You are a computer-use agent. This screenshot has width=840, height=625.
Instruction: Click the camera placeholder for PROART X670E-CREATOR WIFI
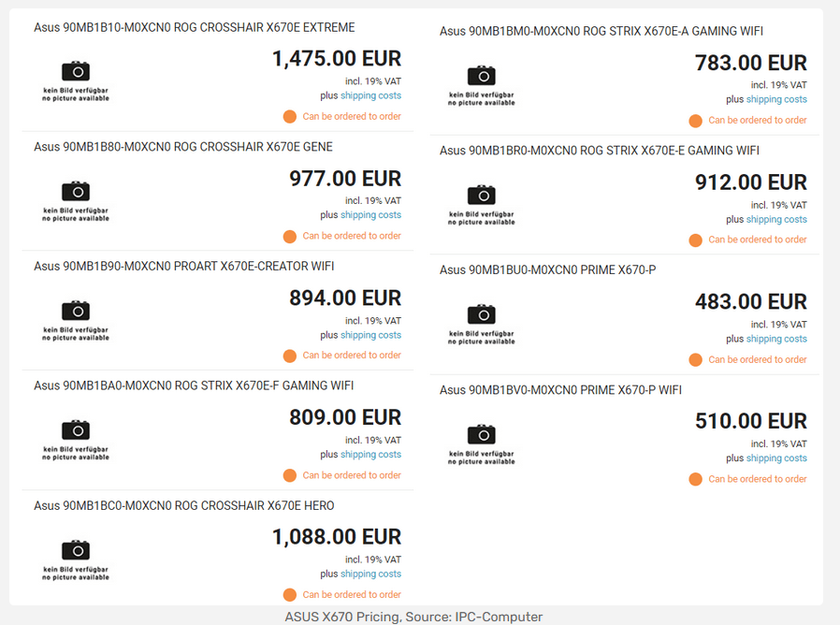tap(76, 321)
